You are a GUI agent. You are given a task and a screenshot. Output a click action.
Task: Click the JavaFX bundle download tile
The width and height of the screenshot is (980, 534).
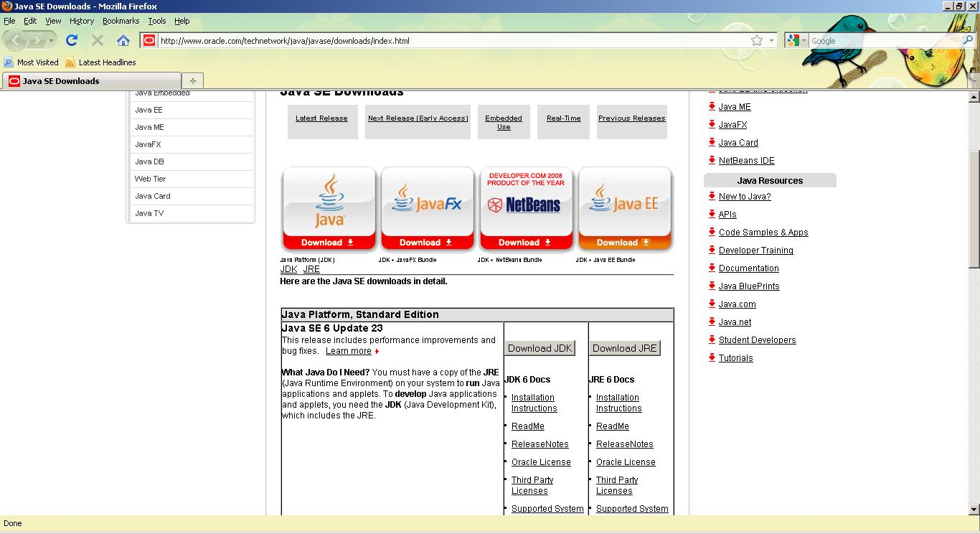(x=428, y=209)
